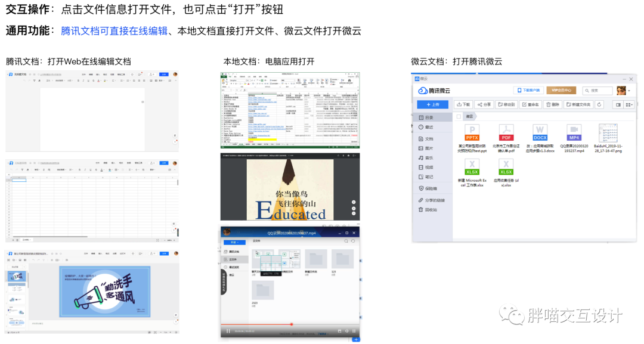This screenshot has height=344, width=644.
Task: Open the MP4 video file icon in Weiyun
Action: [574, 133]
